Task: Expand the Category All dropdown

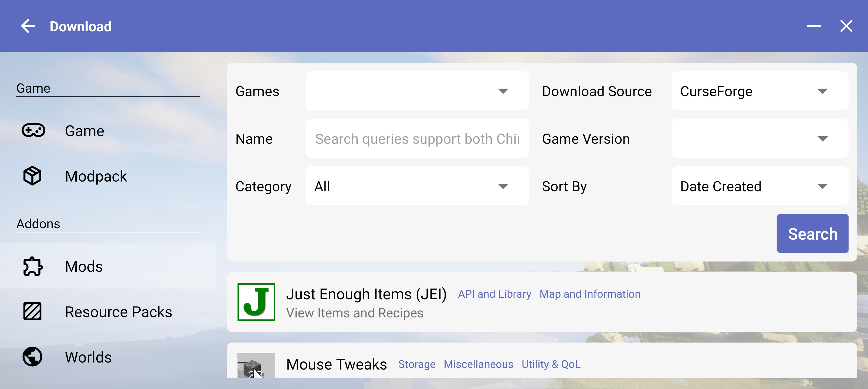Action: point(504,186)
